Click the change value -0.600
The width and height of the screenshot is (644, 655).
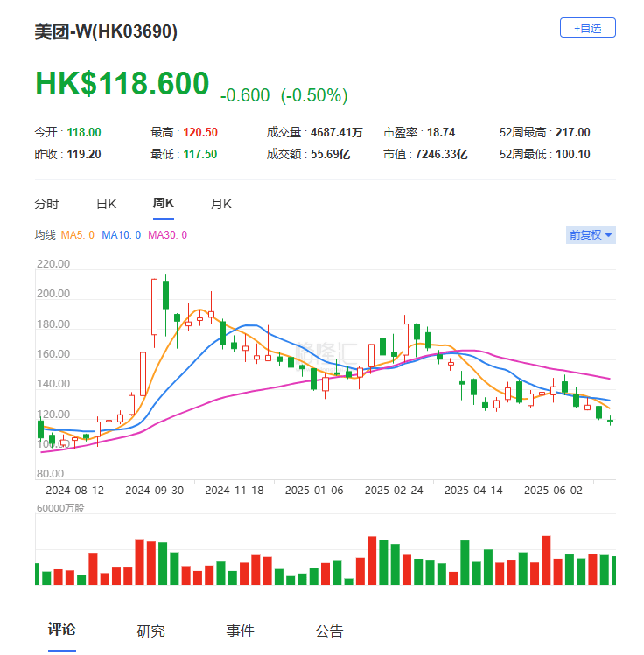click(x=245, y=95)
